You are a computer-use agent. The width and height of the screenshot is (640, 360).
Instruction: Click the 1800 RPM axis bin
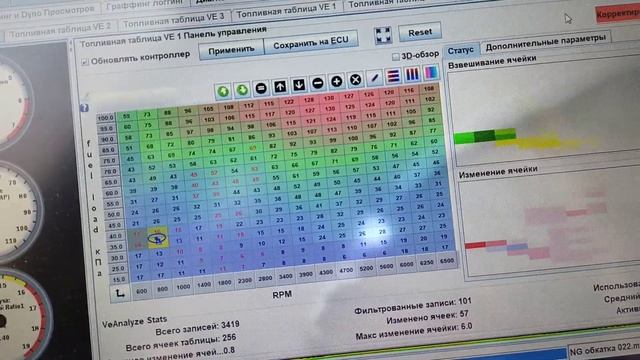(x=224, y=282)
